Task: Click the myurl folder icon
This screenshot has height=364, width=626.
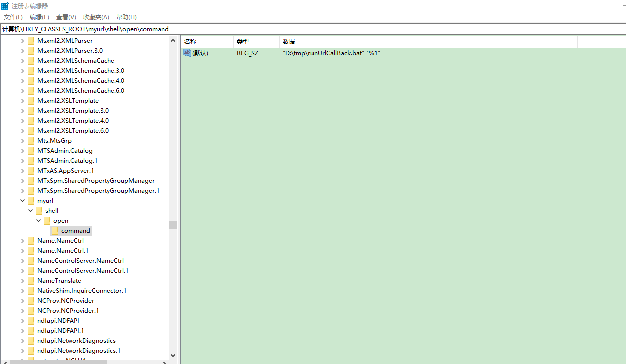Action: click(31, 200)
